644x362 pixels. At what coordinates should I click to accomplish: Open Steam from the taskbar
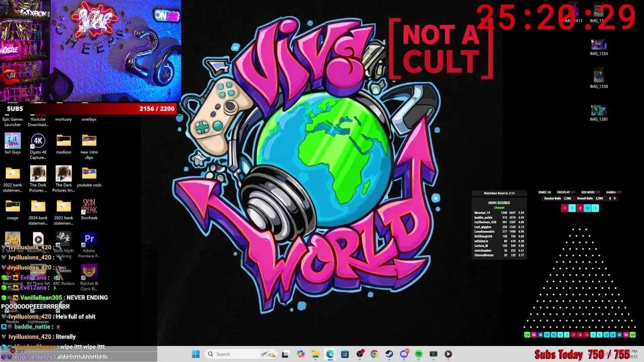pos(389,354)
